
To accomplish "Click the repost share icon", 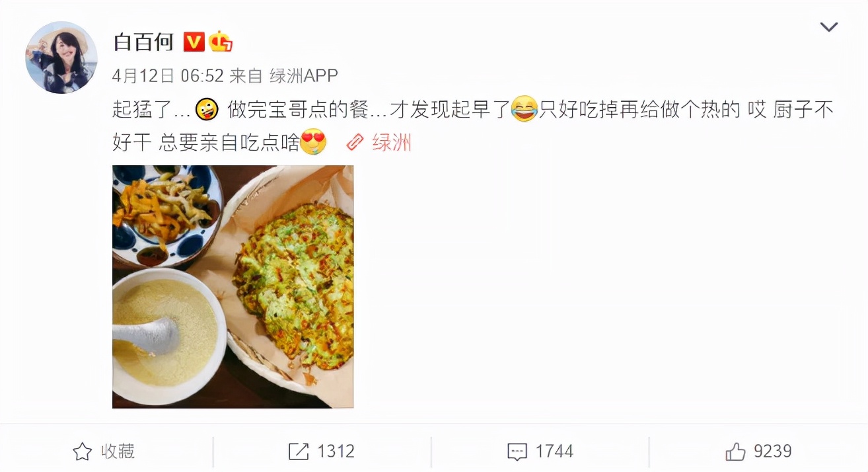I will (299, 452).
